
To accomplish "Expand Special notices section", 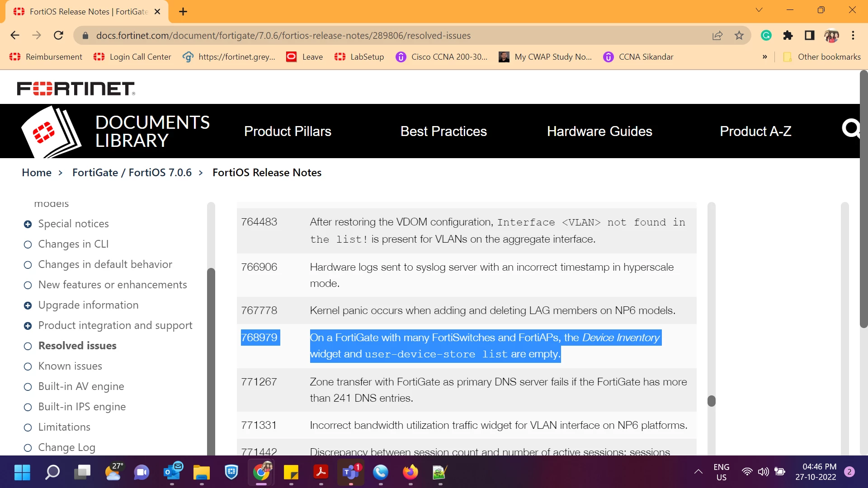I will pos(28,224).
